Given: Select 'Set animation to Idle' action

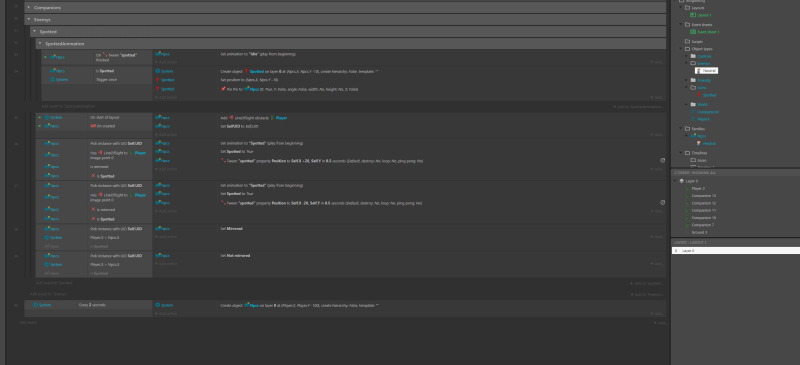Looking at the screenshot, I should pyautogui.click(x=258, y=54).
